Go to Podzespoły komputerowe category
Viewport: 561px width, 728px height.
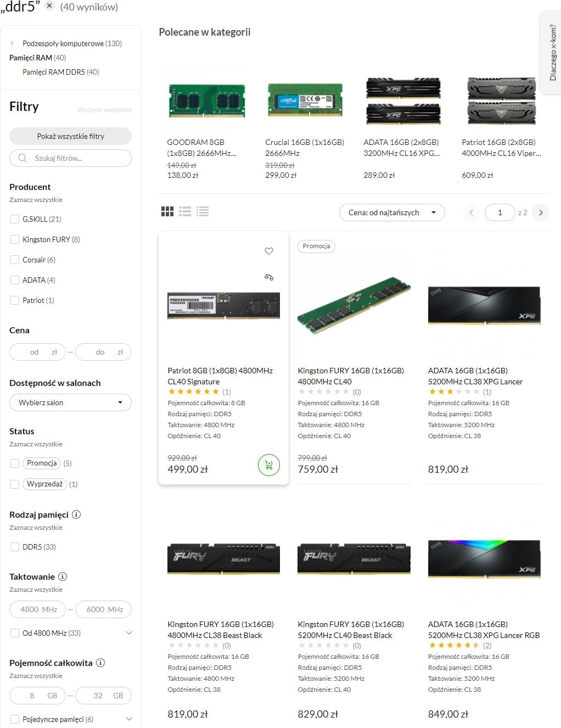[x=72, y=43]
